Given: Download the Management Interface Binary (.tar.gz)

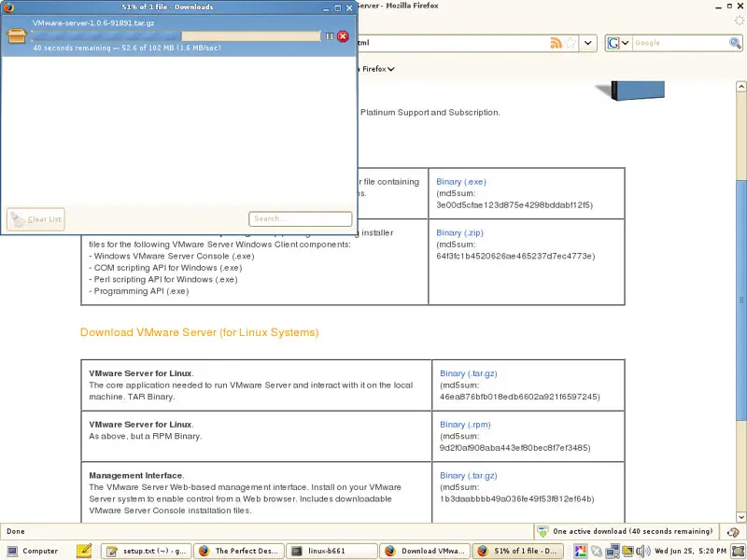Looking at the screenshot, I should [x=469, y=475].
